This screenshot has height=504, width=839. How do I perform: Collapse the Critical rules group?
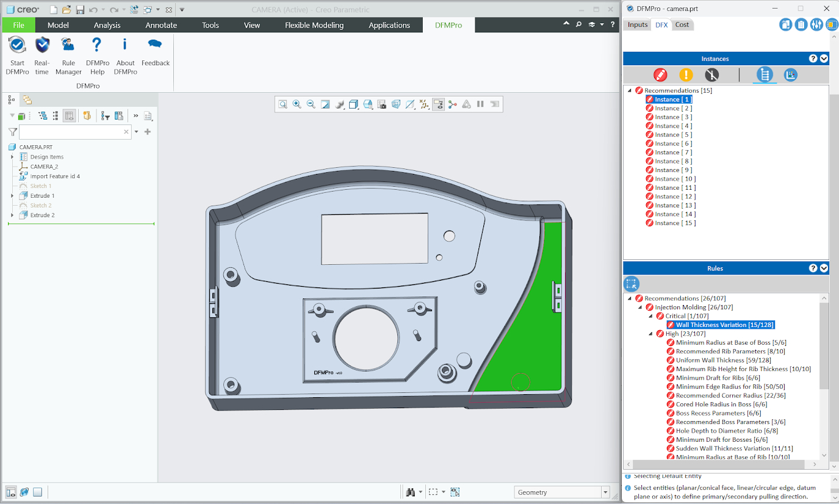650,316
